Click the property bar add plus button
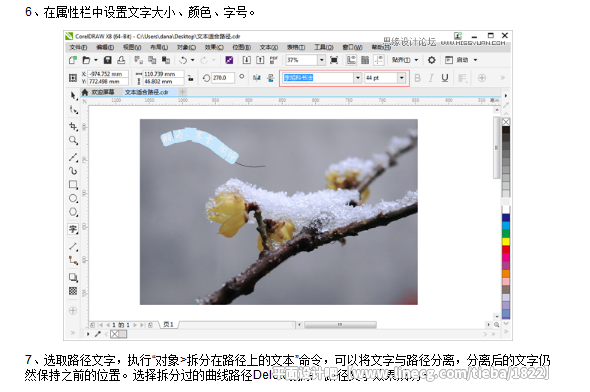Viewport: 590px width, 392px height. pos(482,78)
